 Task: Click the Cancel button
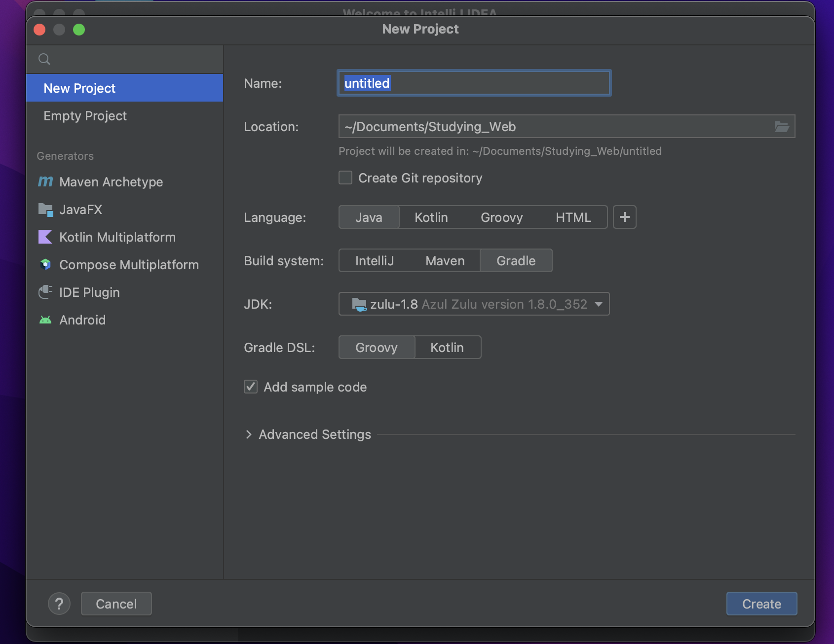(116, 604)
